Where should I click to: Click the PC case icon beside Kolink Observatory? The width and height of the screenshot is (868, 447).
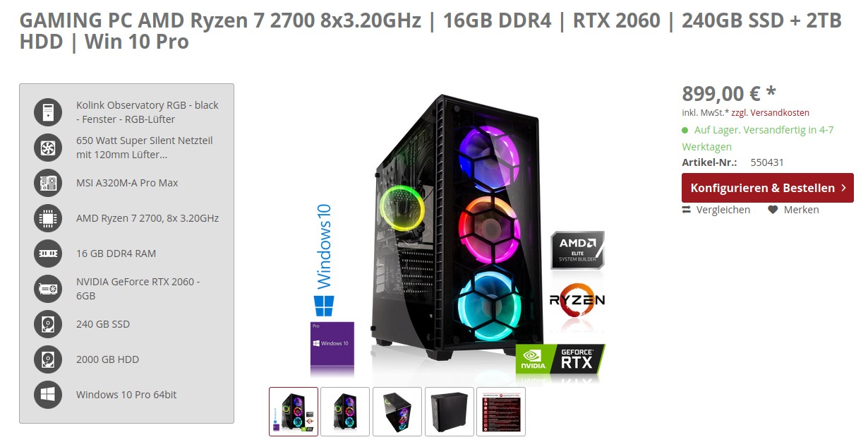click(x=48, y=112)
